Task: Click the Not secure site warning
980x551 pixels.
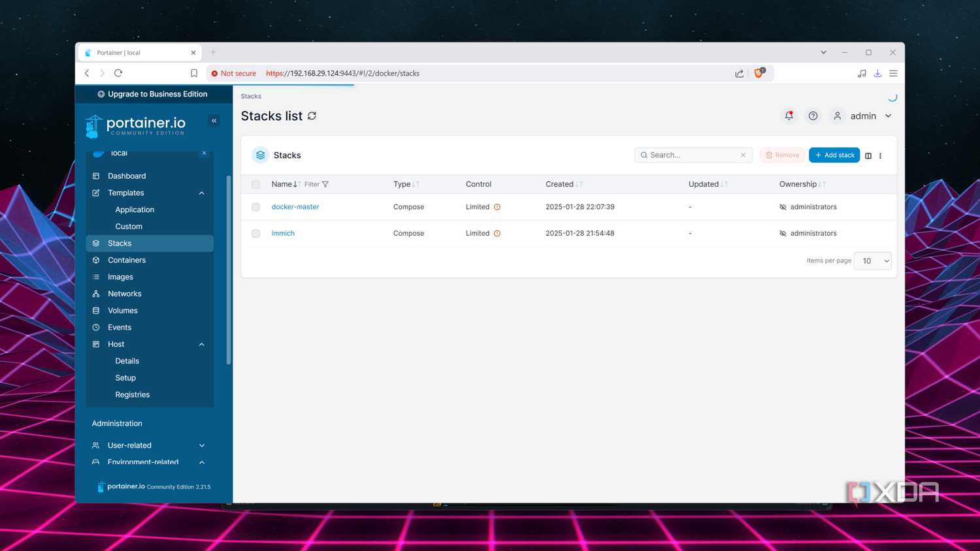Action: (233, 73)
